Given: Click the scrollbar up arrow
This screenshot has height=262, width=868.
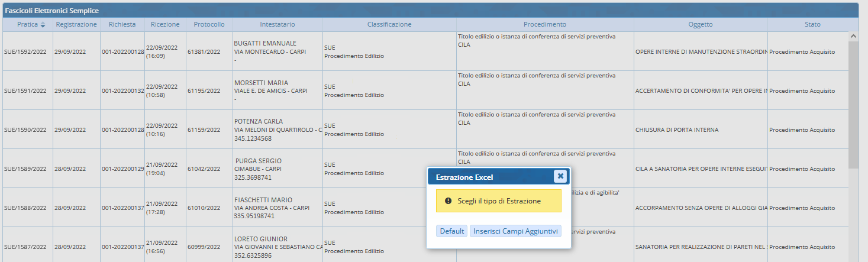Looking at the screenshot, I should click(x=853, y=36).
